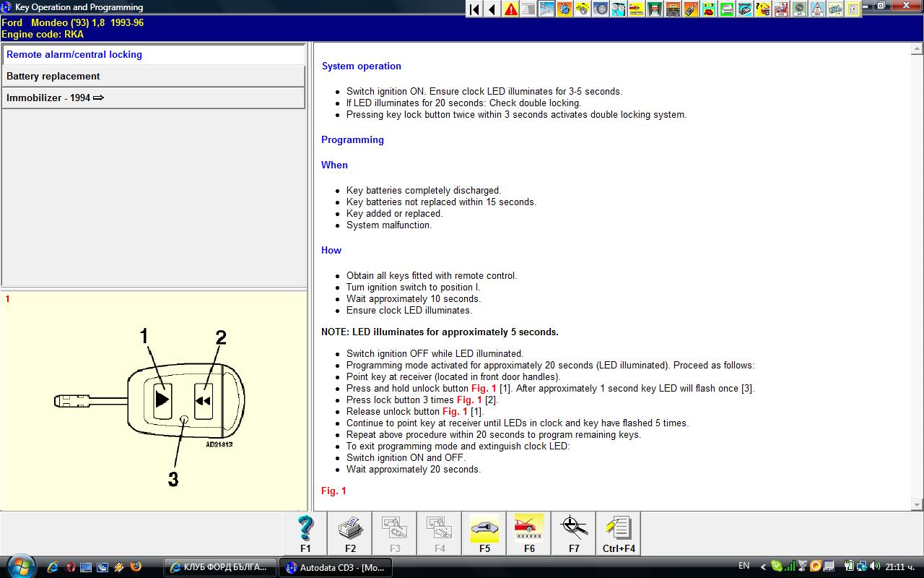Viewport: 924px width, 578px height.
Task: Click 'Wait approximately 10 seconds.' line
Action: [x=413, y=298]
